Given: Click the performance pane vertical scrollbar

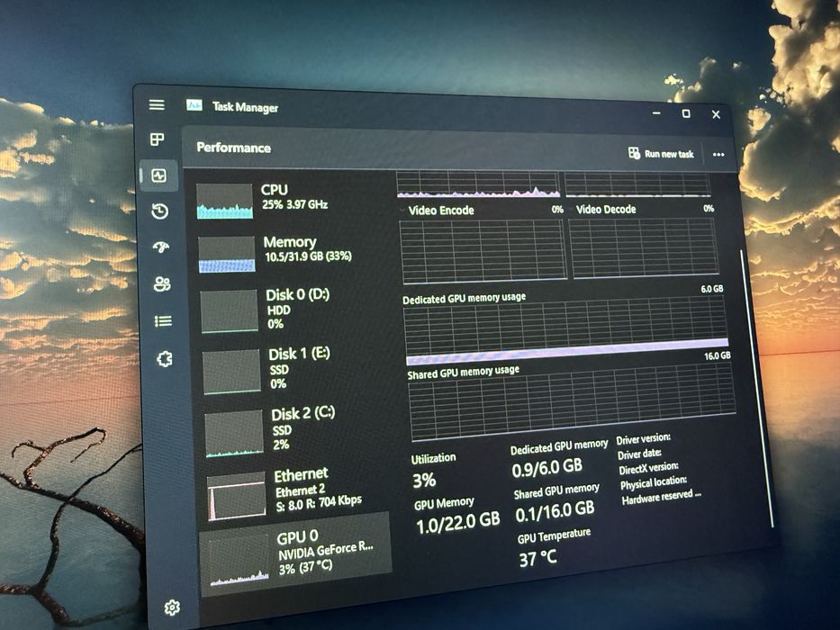Looking at the screenshot, I should coord(756,387).
